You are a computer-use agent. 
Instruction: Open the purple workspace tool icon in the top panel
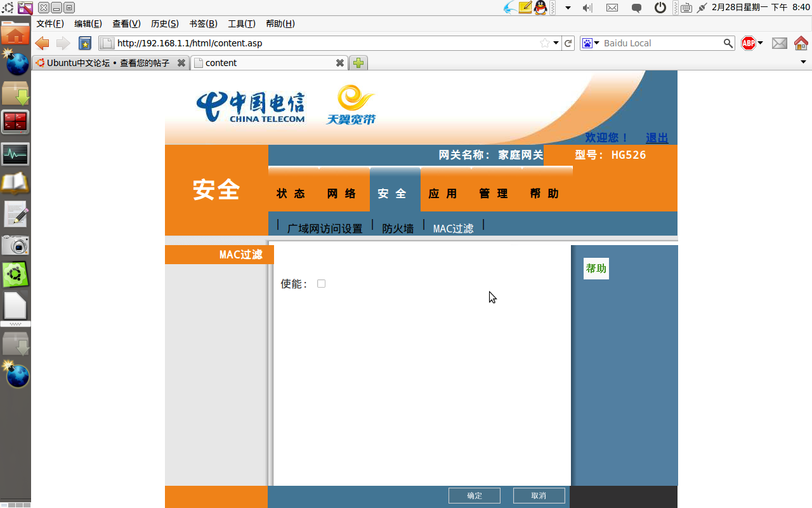coord(25,8)
